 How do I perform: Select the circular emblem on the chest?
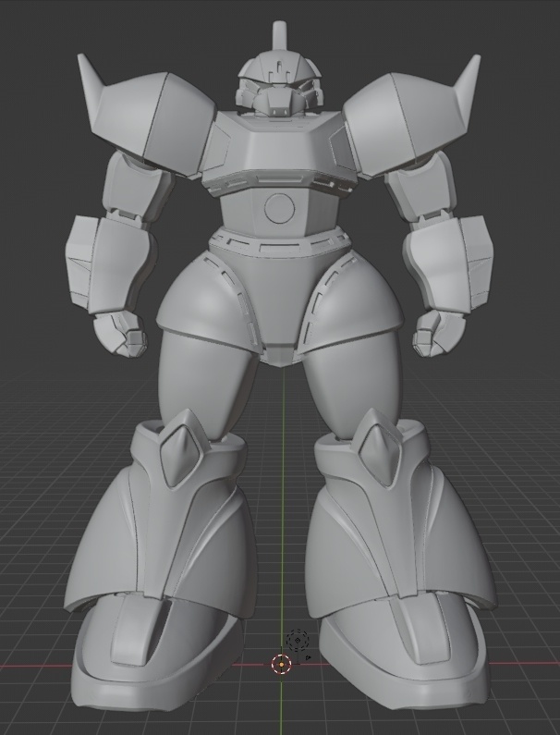pyautogui.click(x=279, y=208)
